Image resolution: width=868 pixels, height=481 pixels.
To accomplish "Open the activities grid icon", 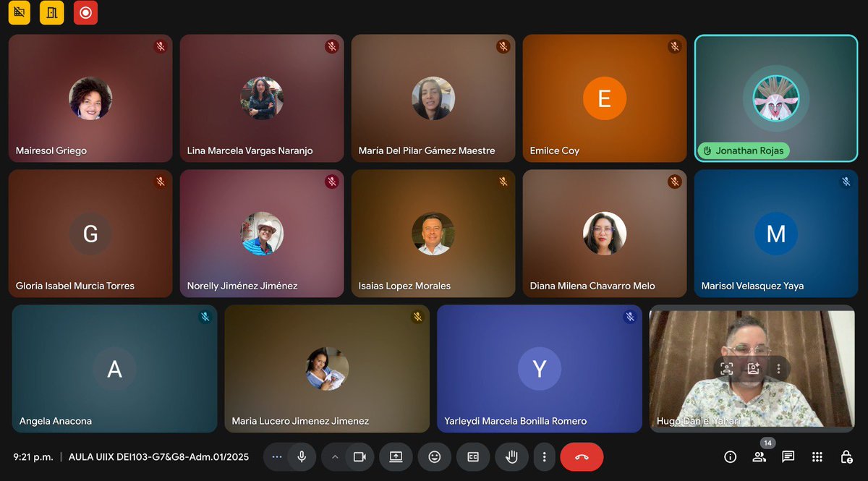I will [x=817, y=457].
